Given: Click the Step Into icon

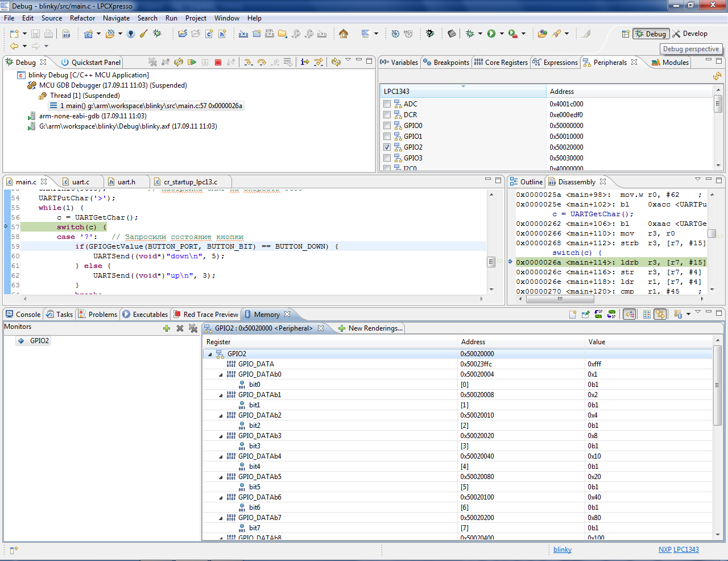Looking at the screenshot, I should pyautogui.click(x=248, y=62).
